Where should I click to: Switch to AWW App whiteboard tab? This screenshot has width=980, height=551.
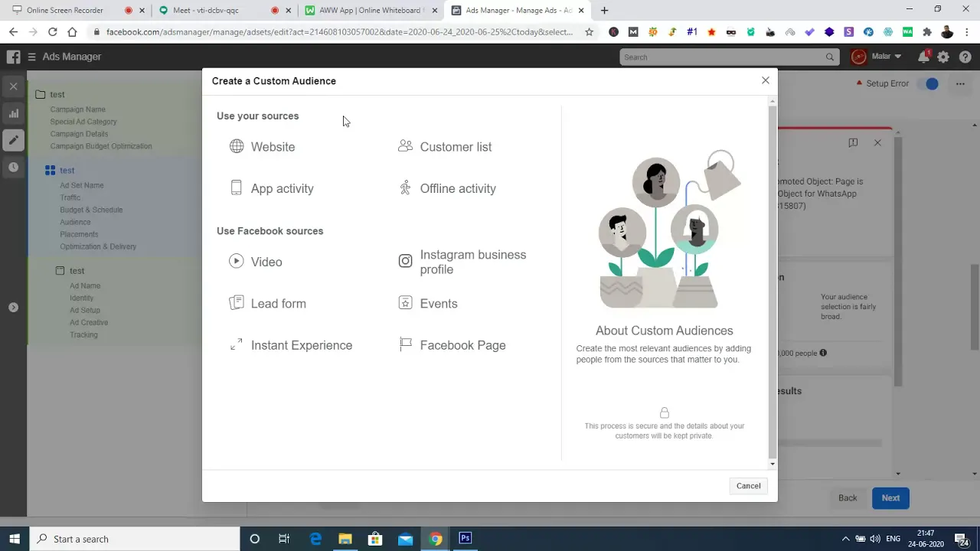(371, 10)
